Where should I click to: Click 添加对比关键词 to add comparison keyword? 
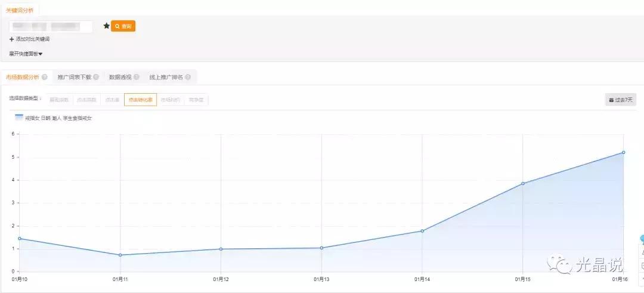point(30,39)
